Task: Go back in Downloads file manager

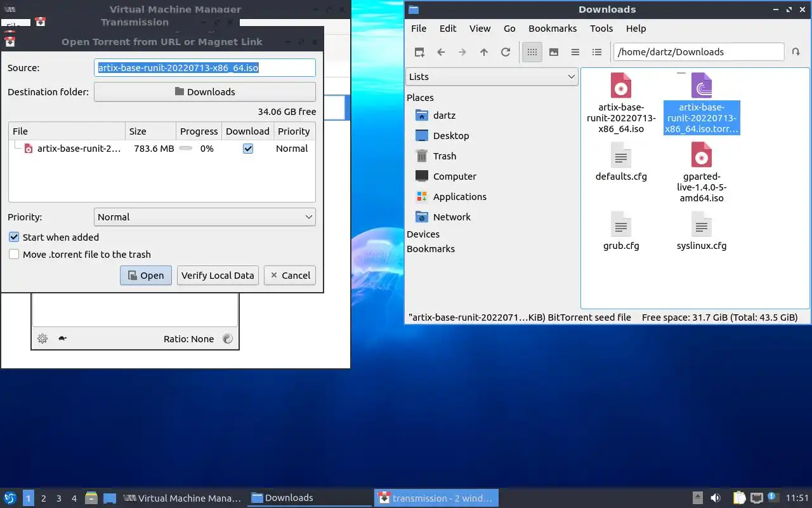Action: pos(441,52)
